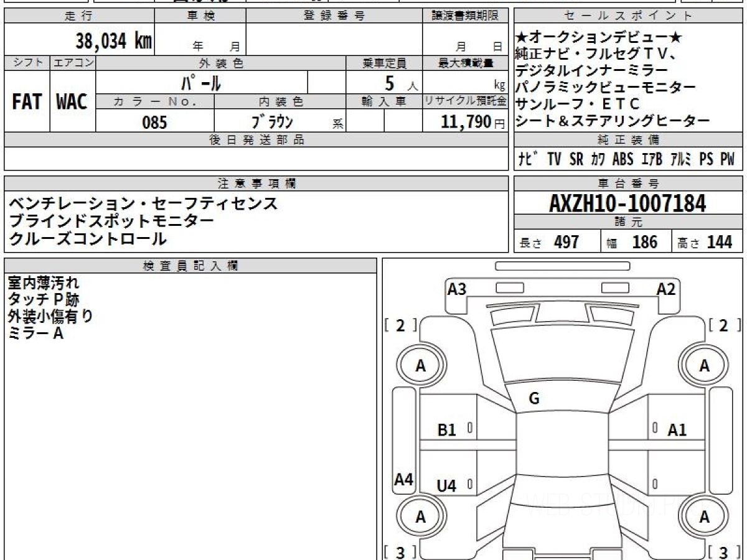
Task: Click the seating capacity 5 人
Action: pos(402,82)
